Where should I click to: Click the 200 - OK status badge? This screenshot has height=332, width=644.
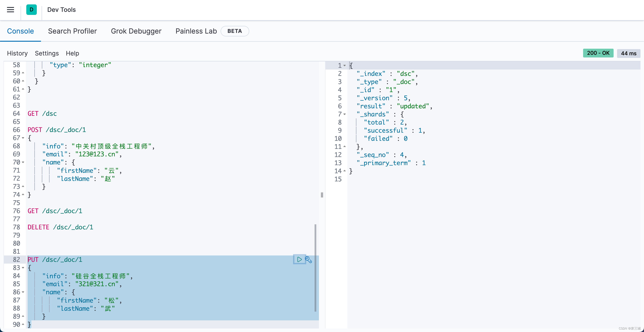(x=598, y=53)
